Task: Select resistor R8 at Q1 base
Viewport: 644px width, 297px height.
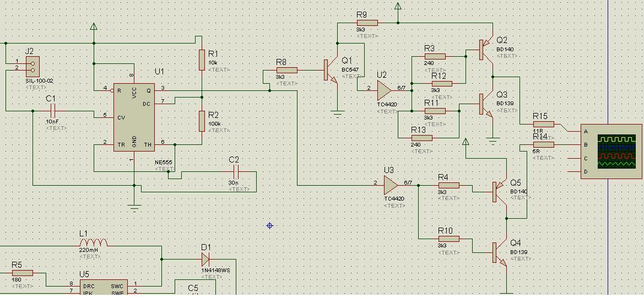Action: 286,70
